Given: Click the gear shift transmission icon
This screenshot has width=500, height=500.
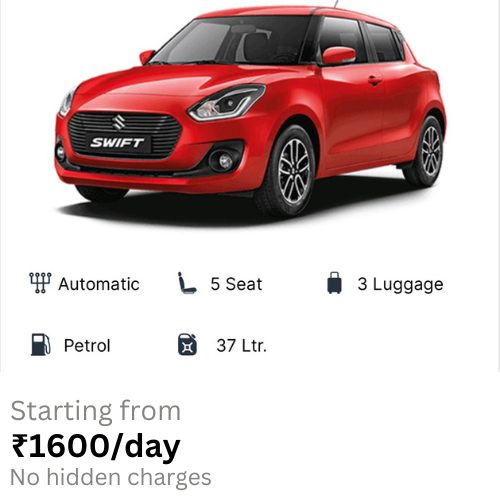Looking at the screenshot, I should coord(40,283).
